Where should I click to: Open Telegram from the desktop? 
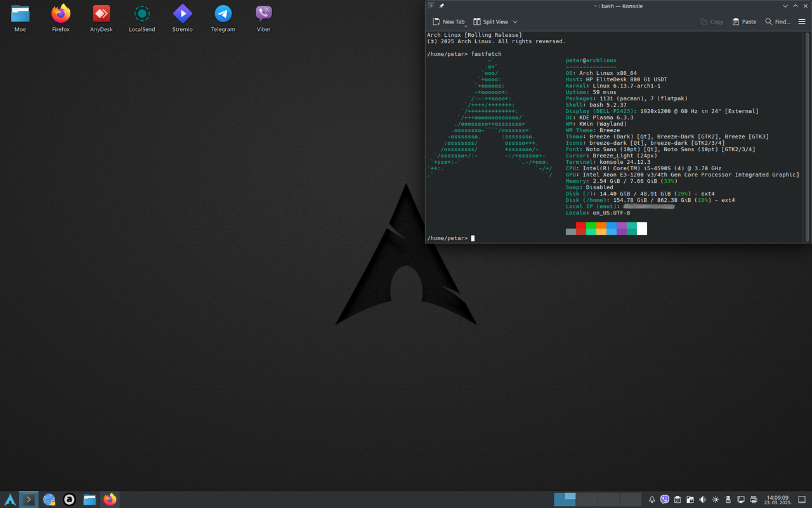coord(223,18)
